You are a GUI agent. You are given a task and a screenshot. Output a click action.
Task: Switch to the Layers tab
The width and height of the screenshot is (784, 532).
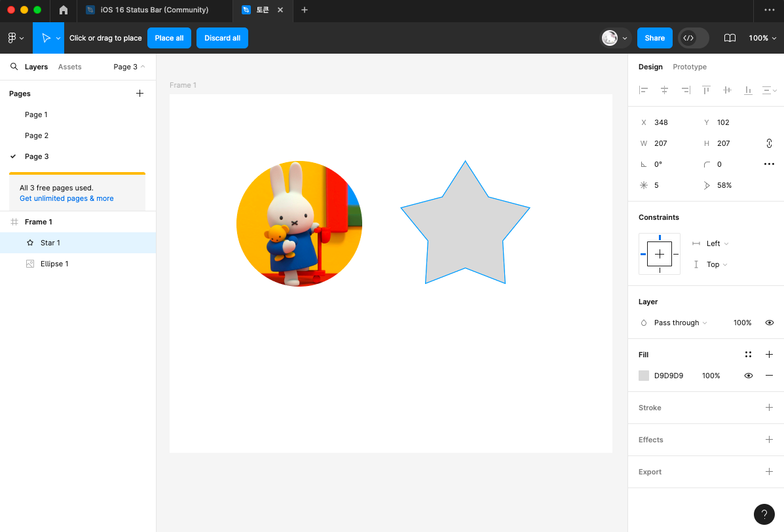coord(36,67)
